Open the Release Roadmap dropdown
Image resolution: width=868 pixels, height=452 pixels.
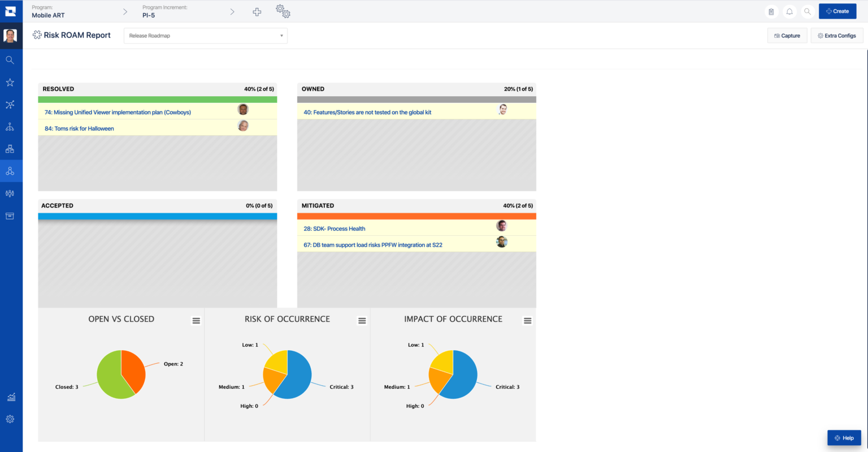pos(205,35)
